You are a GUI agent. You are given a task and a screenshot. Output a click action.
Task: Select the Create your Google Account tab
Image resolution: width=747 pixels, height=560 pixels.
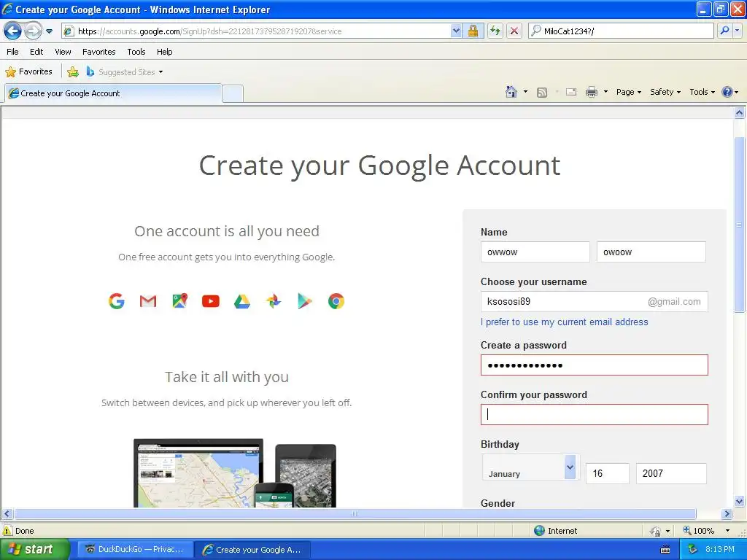(x=113, y=93)
